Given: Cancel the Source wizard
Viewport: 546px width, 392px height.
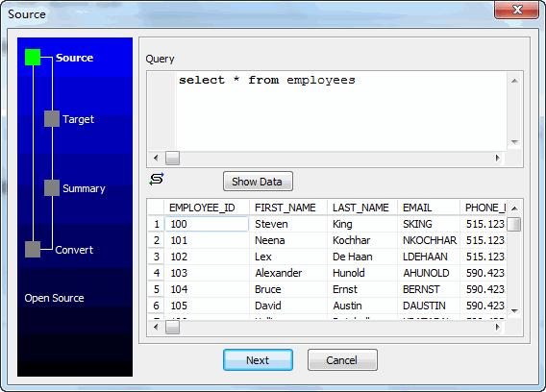Looking at the screenshot, I should [x=342, y=360].
